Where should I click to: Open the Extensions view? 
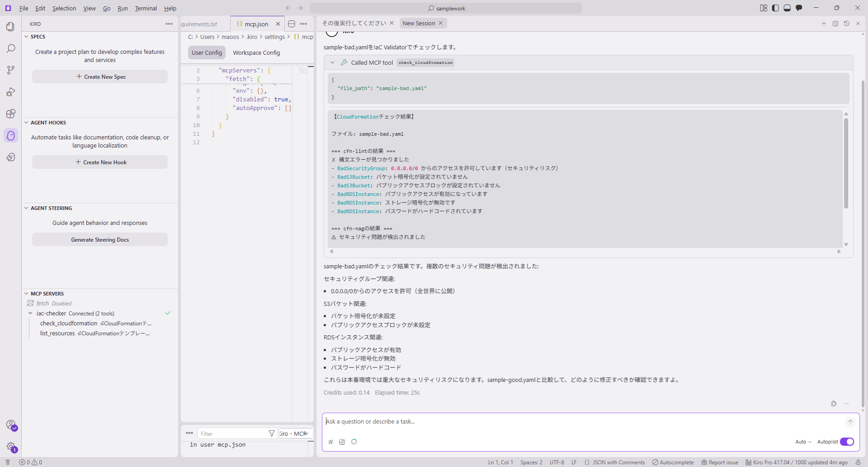(10, 114)
